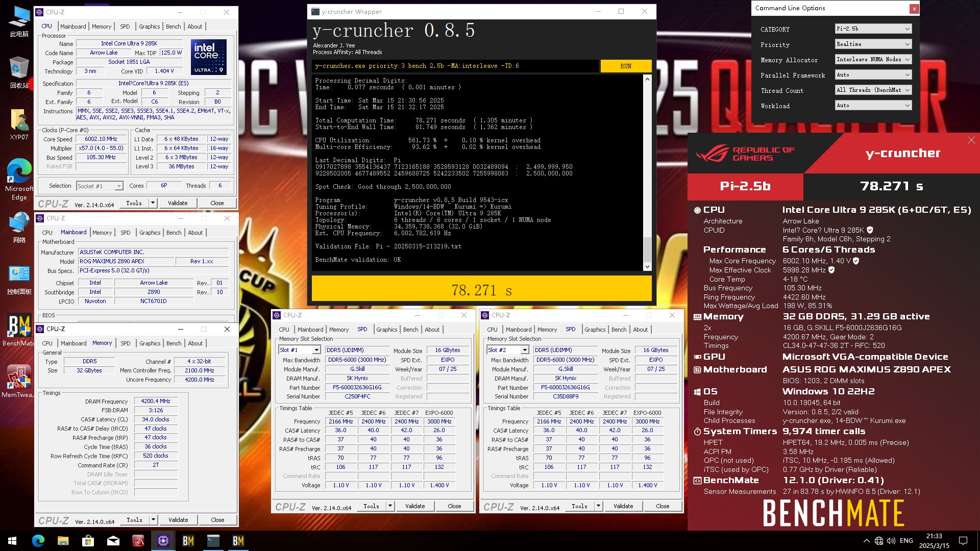Open About tab in top CPU-Z window
Viewport: 980px width, 551px height.
[x=194, y=27]
